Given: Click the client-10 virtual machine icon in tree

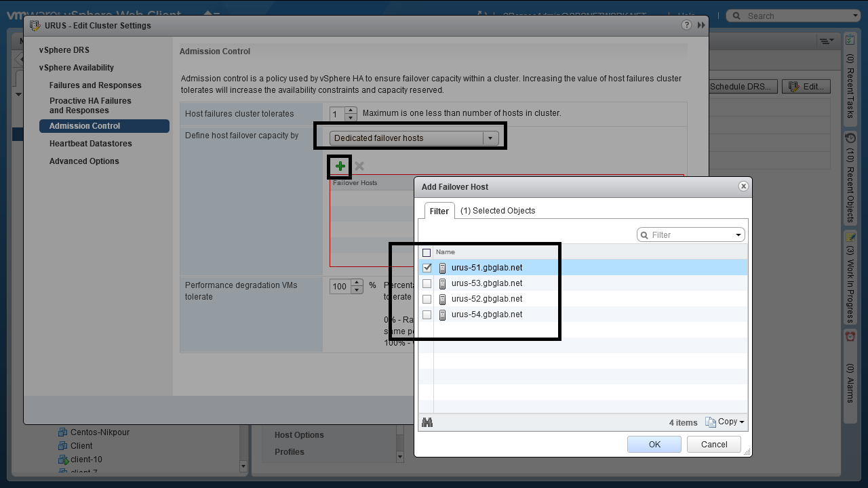Looking at the screenshot, I should pyautogui.click(x=63, y=460).
